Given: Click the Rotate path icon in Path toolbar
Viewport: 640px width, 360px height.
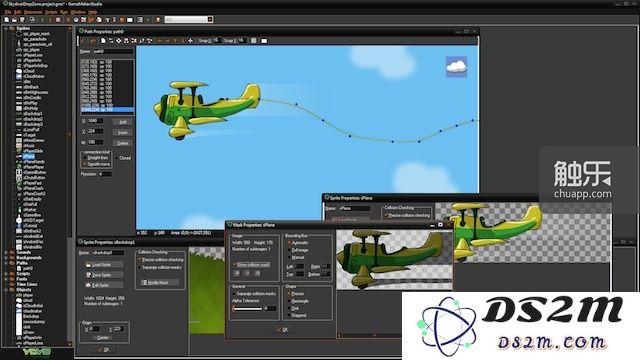Looking at the screenshot, I should 142,41.
